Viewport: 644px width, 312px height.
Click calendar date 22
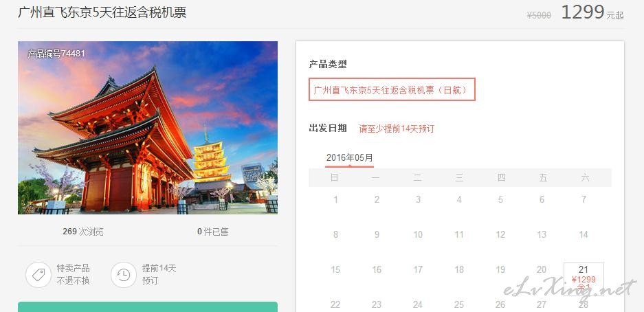coord(335,304)
